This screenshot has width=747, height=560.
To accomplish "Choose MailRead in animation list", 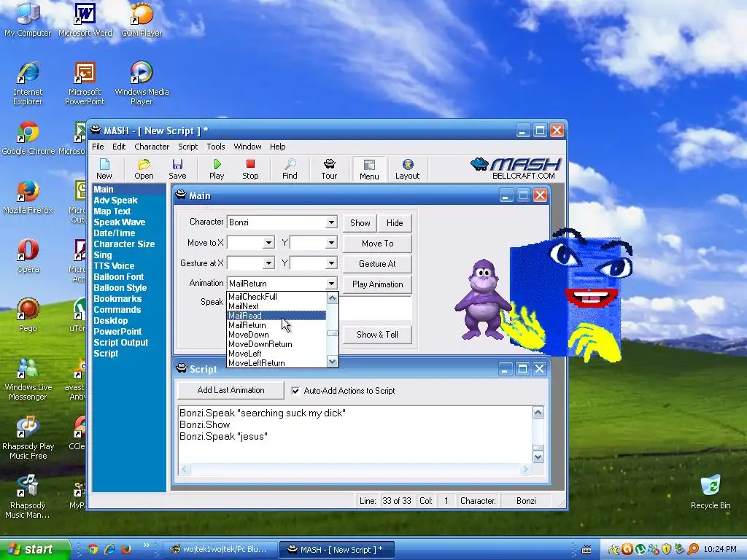I will coord(276,316).
